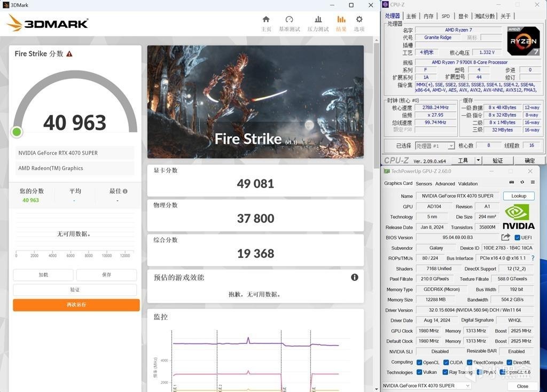Click the warning icon beside Fire Strike score
The width and height of the screenshot is (547, 392).
(69, 54)
